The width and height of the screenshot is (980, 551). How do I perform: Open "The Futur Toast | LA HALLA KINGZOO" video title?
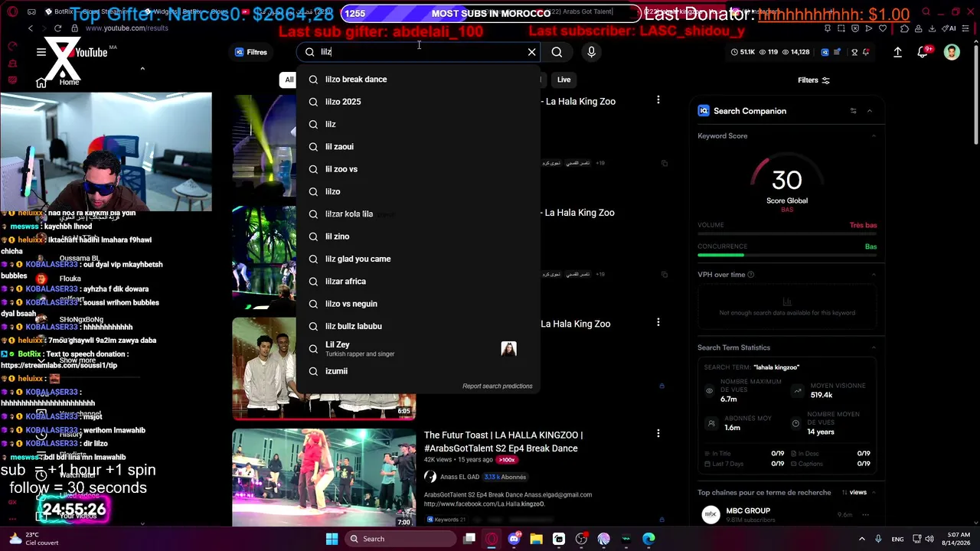pos(503,442)
